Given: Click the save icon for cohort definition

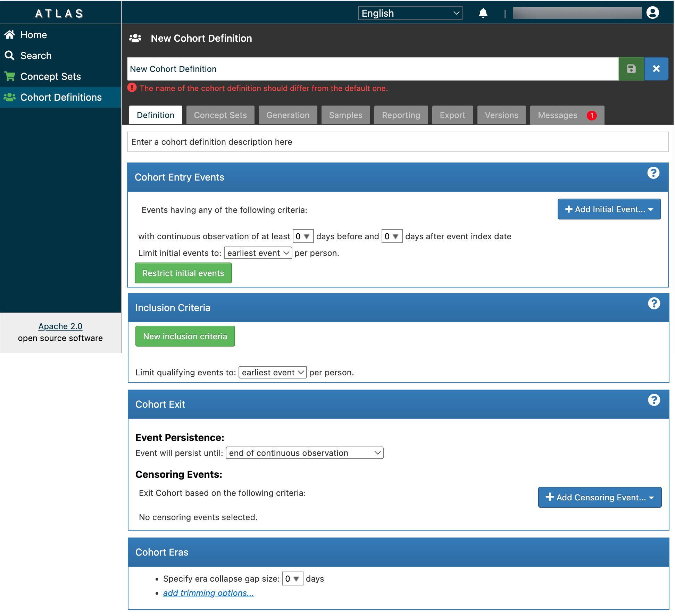Looking at the screenshot, I should tap(632, 68).
